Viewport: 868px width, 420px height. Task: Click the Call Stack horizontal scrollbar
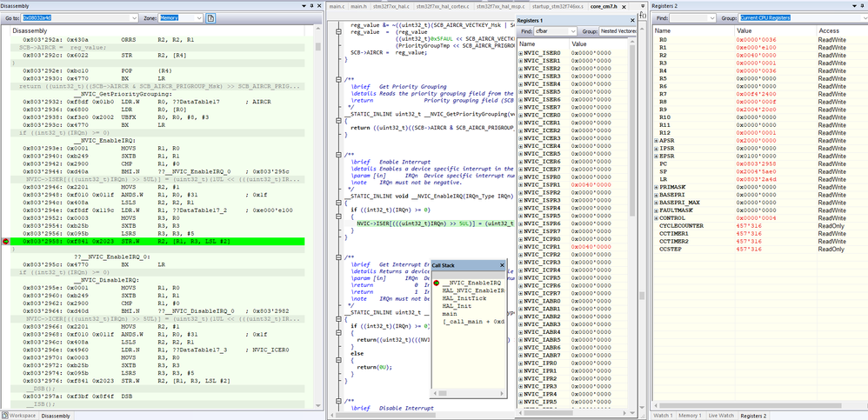click(x=468, y=393)
